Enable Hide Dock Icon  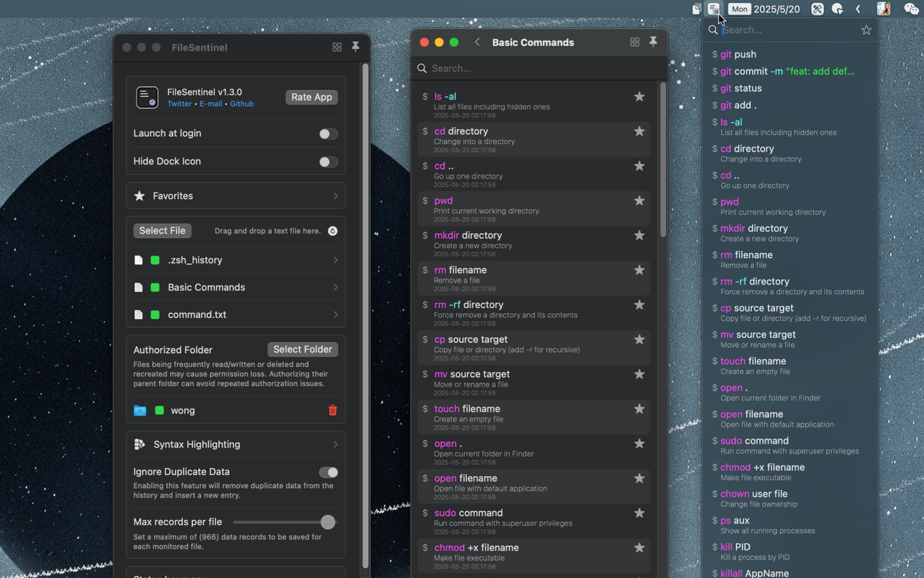pyautogui.click(x=328, y=162)
